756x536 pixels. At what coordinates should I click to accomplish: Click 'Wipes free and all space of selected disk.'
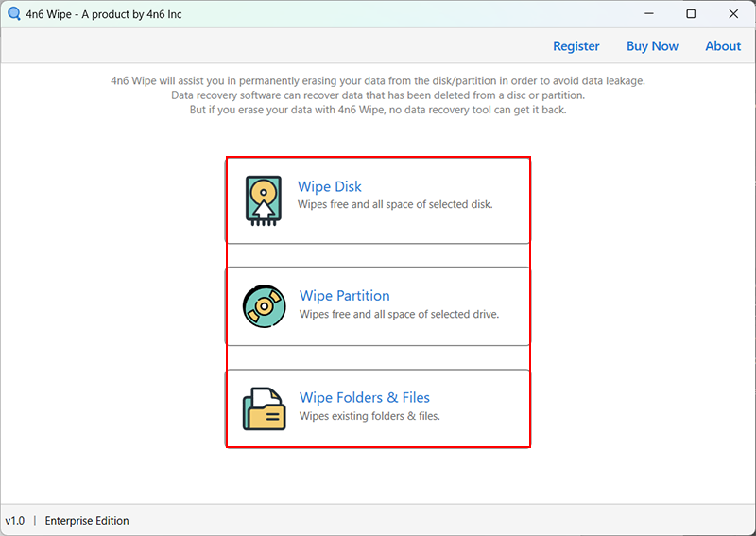coord(395,204)
